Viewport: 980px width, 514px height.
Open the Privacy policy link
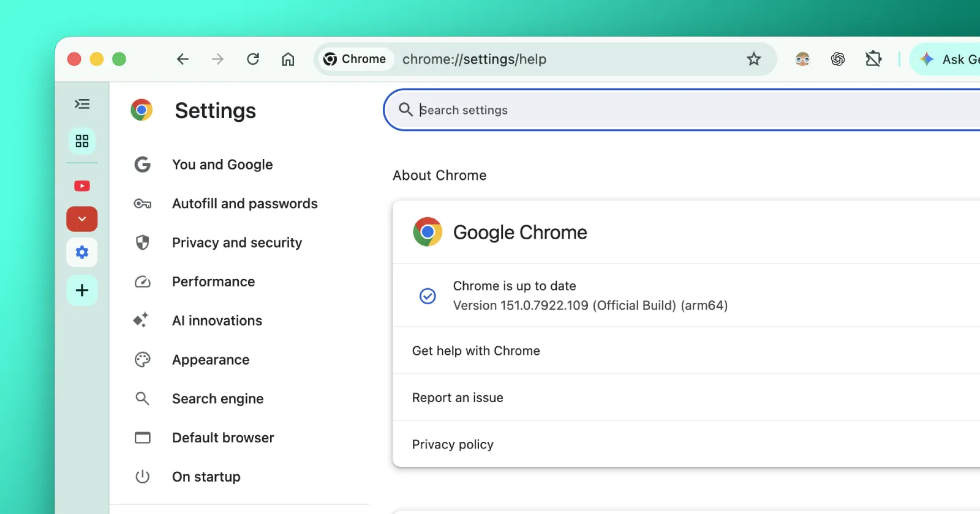click(686, 444)
